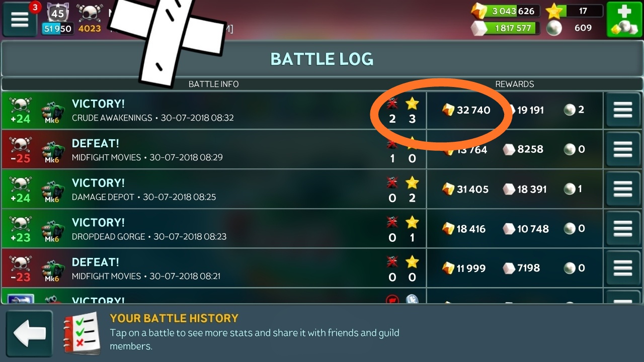Tap the gold total 3 043 626

point(505,11)
